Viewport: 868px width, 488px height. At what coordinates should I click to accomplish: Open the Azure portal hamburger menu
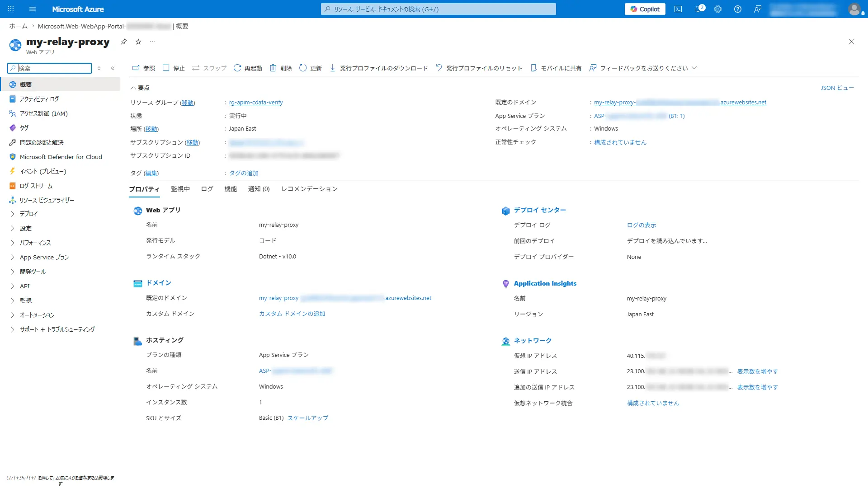tap(32, 9)
